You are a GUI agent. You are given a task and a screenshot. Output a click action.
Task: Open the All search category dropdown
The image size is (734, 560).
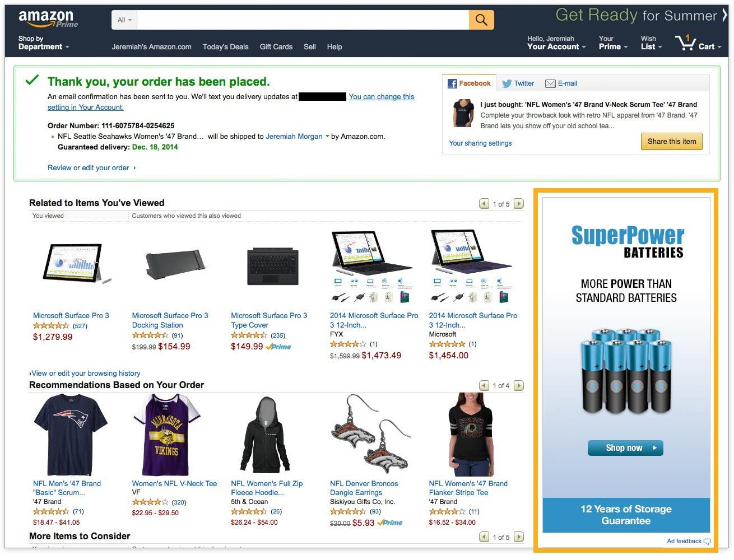[124, 20]
